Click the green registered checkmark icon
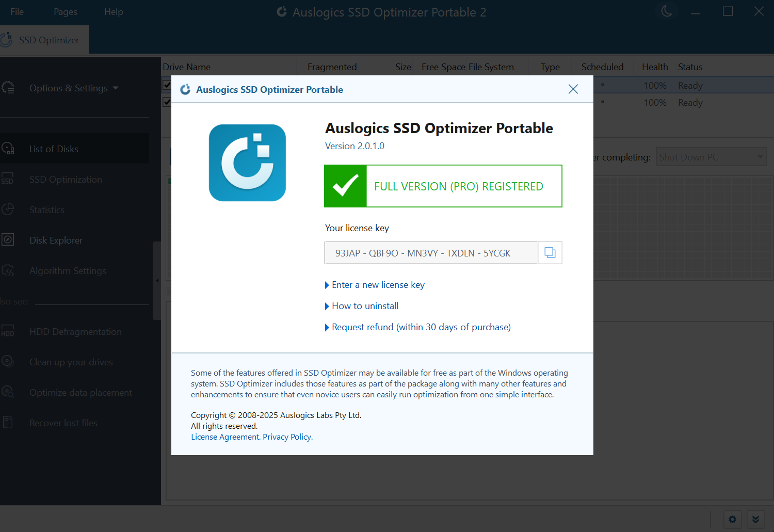The image size is (774, 532). pos(345,186)
